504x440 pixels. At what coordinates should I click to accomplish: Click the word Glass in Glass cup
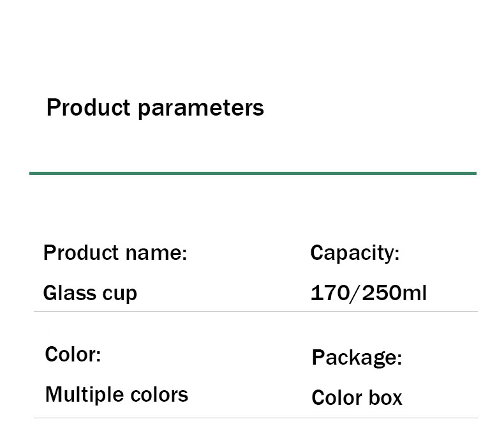pyautogui.click(x=70, y=293)
